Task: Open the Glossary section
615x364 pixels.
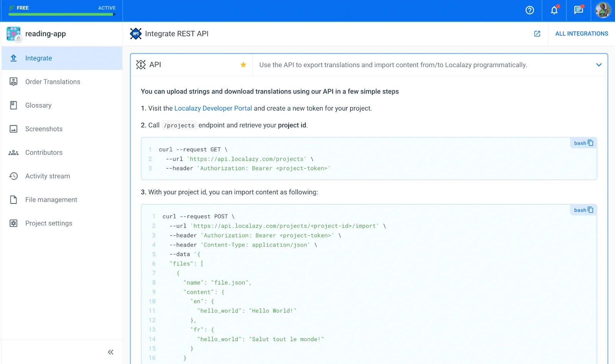Action: click(38, 106)
